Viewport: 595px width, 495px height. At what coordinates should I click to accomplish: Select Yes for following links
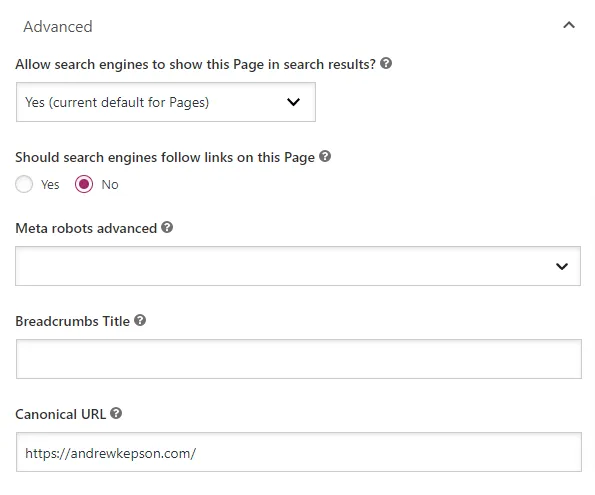[x=24, y=184]
